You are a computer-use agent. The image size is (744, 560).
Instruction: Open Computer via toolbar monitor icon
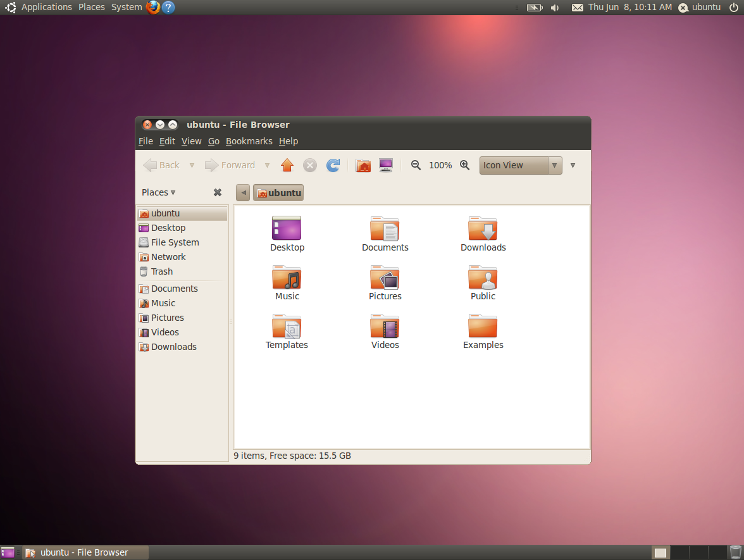(x=386, y=165)
